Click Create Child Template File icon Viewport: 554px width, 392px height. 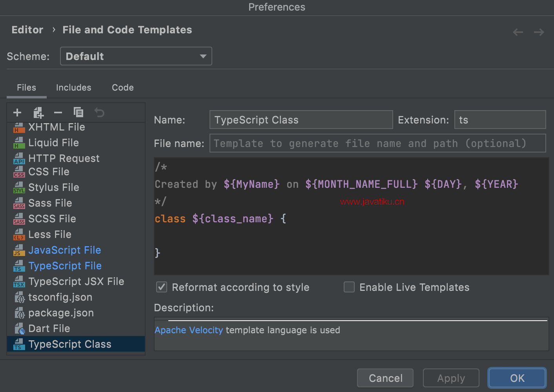click(38, 113)
